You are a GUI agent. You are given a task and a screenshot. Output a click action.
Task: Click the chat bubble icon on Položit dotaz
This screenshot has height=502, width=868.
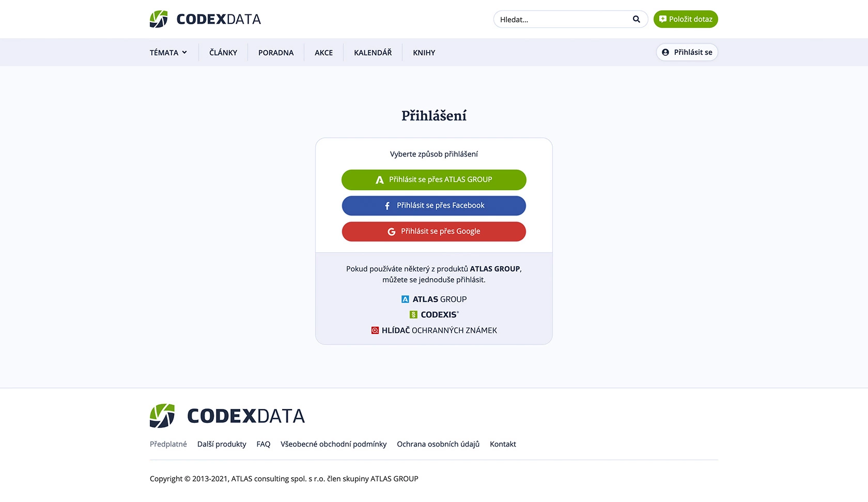(663, 19)
